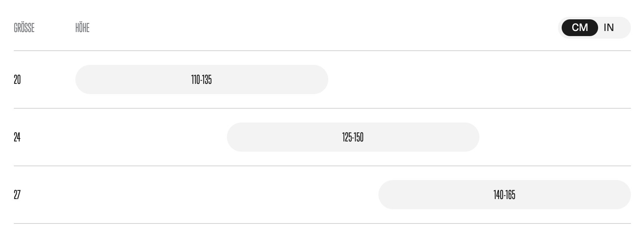This screenshot has width=644, height=245.
Task: Click the GRÖSSE column header
Action: (x=24, y=28)
